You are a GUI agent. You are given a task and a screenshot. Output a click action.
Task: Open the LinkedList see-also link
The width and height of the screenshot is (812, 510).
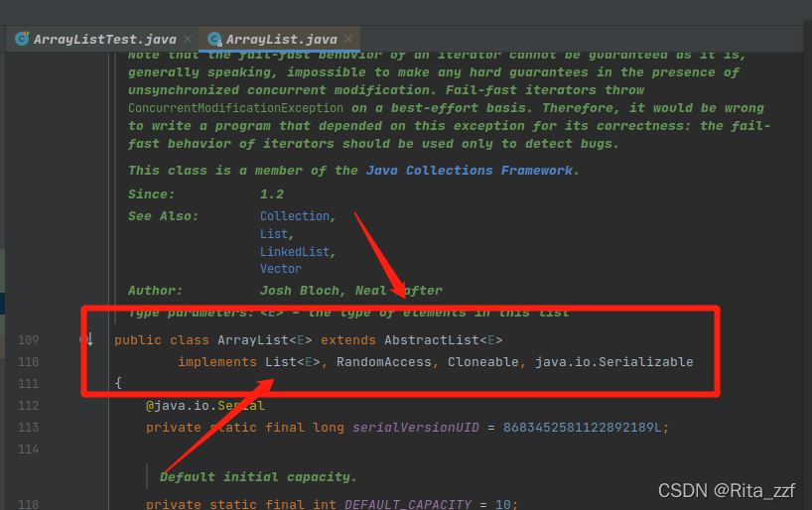(295, 252)
